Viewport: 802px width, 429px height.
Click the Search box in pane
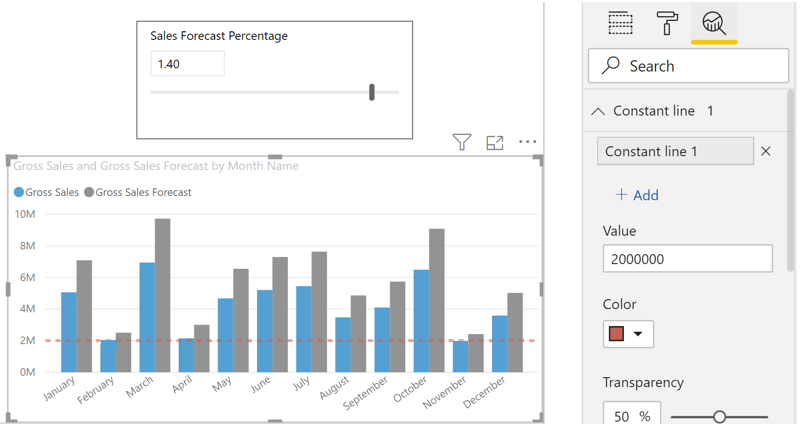point(688,66)
